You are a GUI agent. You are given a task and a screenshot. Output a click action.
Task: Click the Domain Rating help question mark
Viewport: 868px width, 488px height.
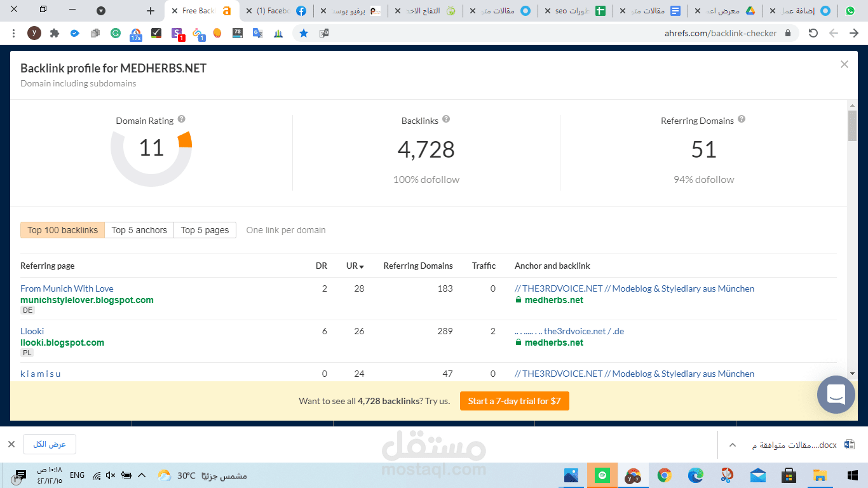[181, 120]
